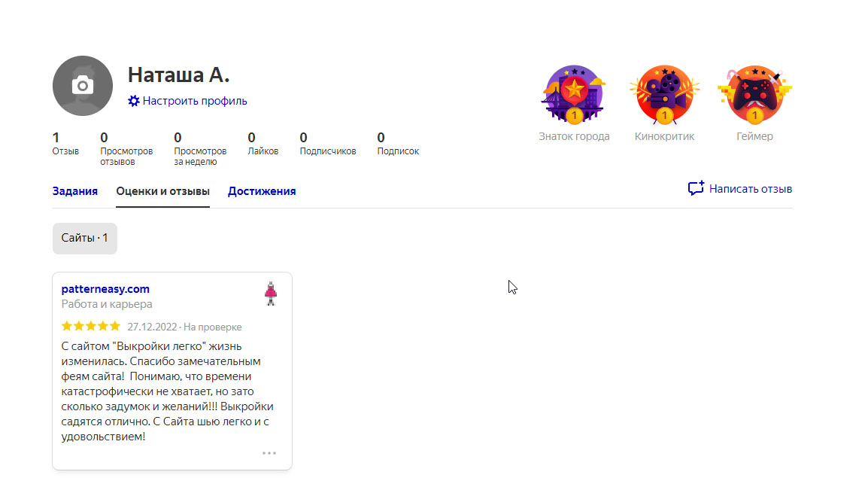Open the three-dots menu on review card
This screenshot has height=484, width=868.
point(269,453)
